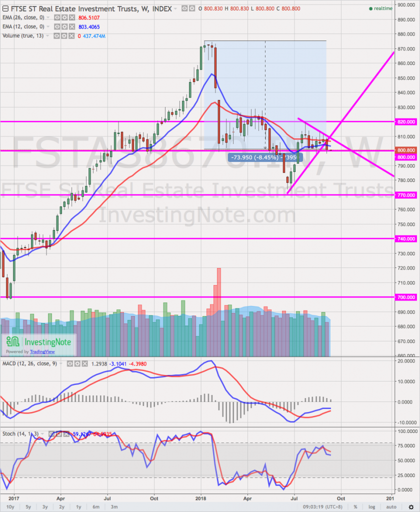
Task: Select the 6m time range
Action: click(x=96, y=506)
